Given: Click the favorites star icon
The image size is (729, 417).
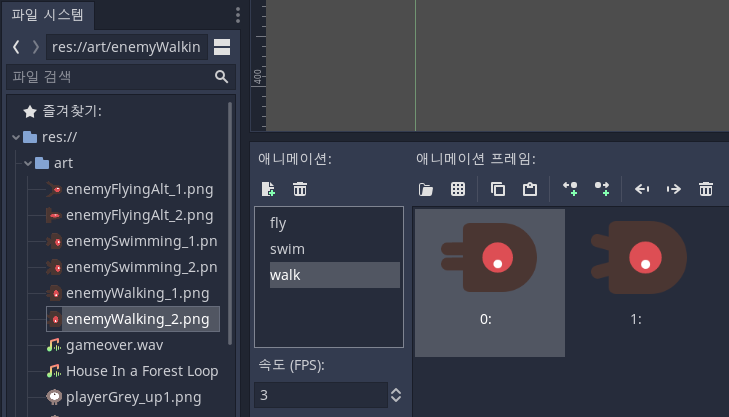Looking at the screenshot, I should pos(30,111).
